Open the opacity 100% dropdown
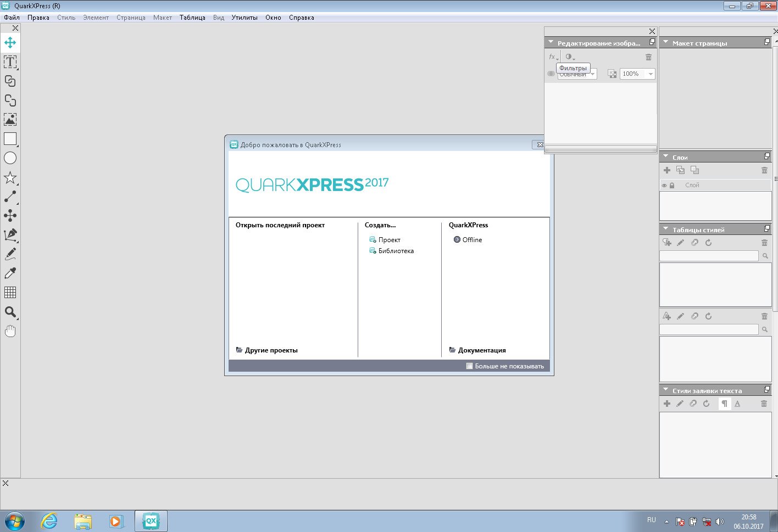 [x=651, y=74]
